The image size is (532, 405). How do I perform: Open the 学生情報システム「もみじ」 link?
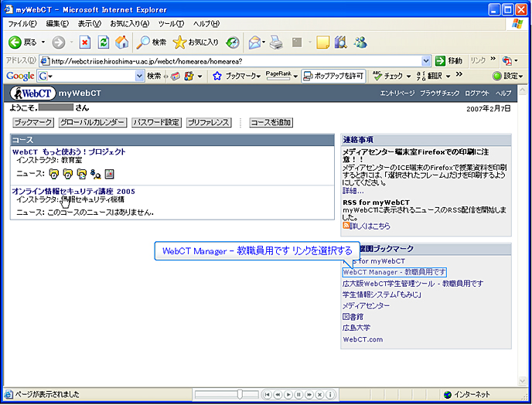coord(382,294)
